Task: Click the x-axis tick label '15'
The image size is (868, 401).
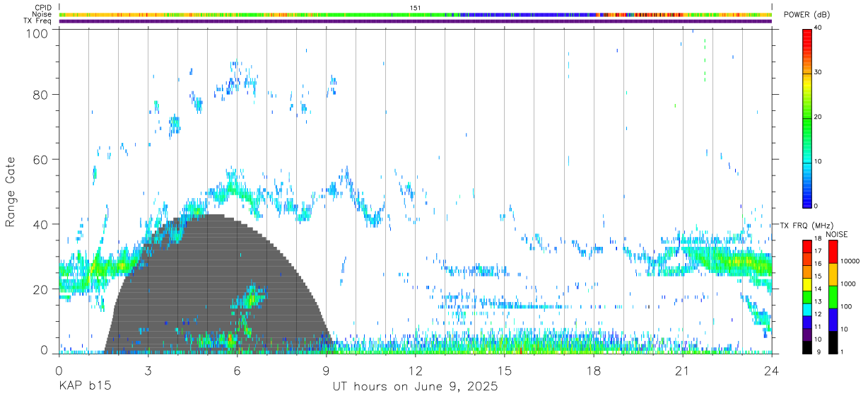Action: click(x=504, y=371)
